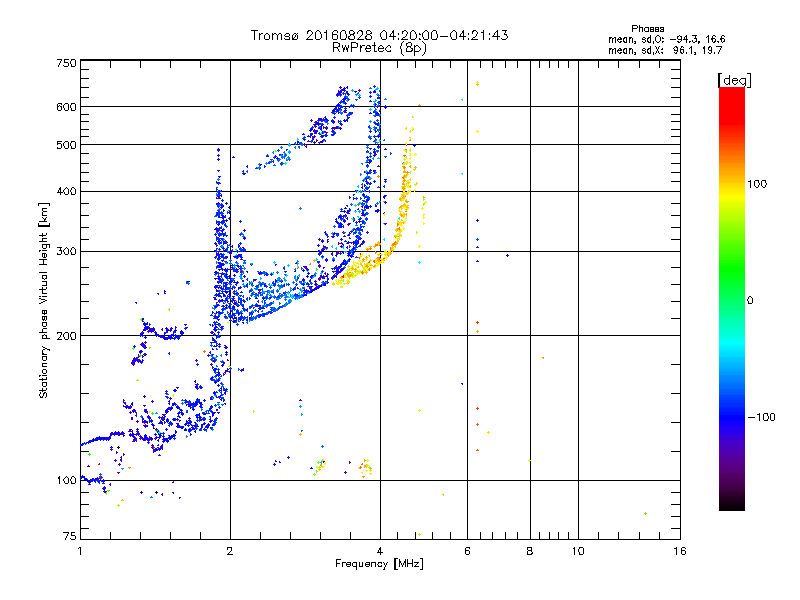Click the x-axis tick label '10'

(x=578, y=551)
